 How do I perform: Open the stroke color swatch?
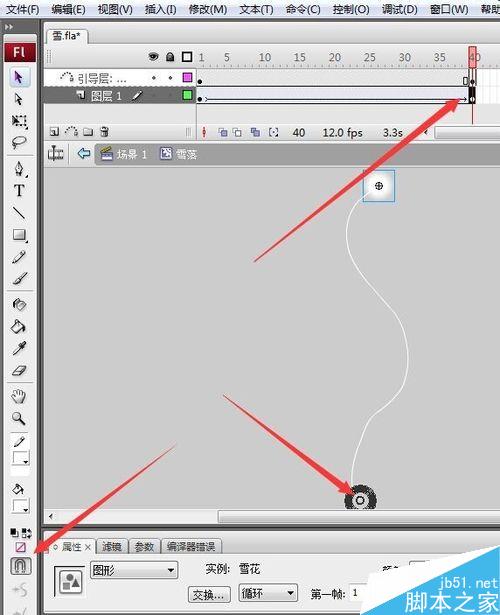pos(20,458)
